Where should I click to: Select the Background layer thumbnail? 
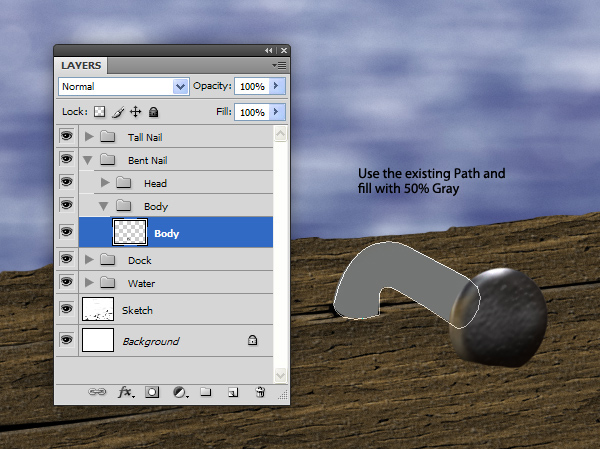[x=98, y=340]
